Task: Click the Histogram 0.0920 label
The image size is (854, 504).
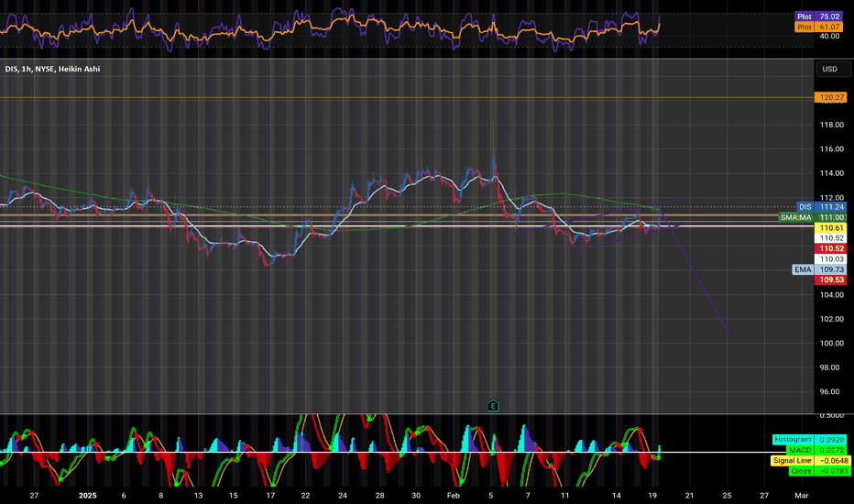Action: pos(809,440)
